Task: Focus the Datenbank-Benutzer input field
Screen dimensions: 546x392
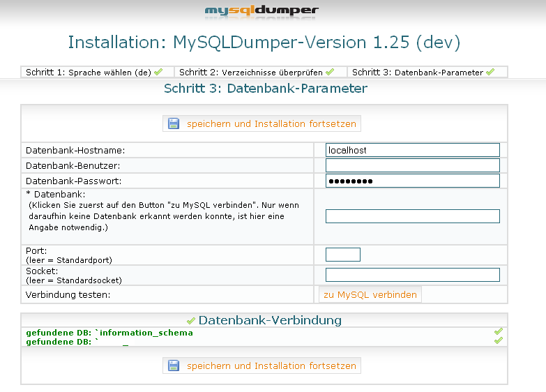Action: (413, 165)
